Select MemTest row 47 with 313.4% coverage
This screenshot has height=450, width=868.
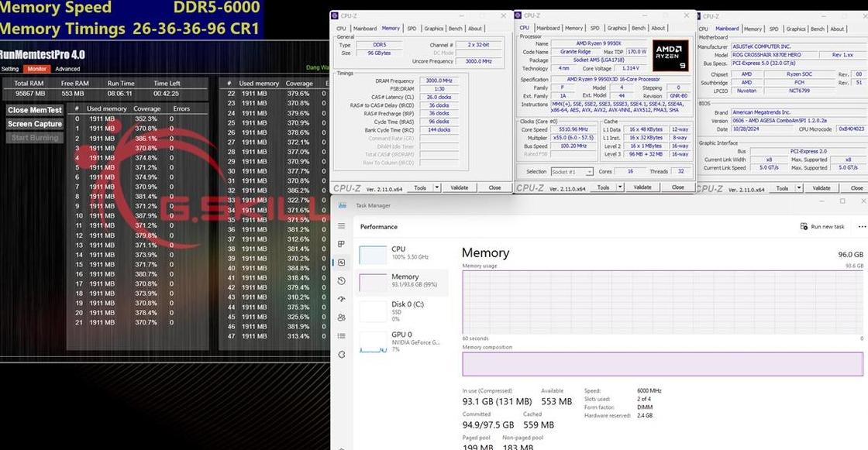tap(274, 336)
